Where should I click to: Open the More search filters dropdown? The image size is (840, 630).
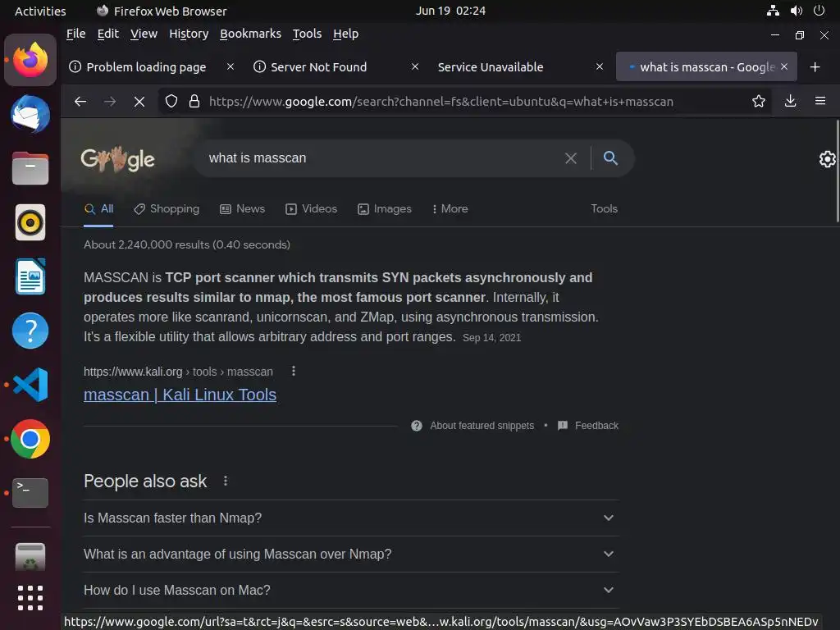(x=450, y=209)
